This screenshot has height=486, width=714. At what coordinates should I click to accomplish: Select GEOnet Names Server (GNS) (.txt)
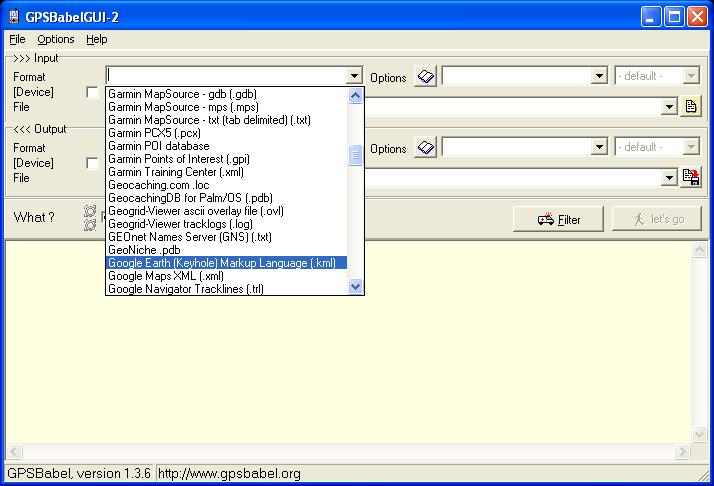pos(226,237)
